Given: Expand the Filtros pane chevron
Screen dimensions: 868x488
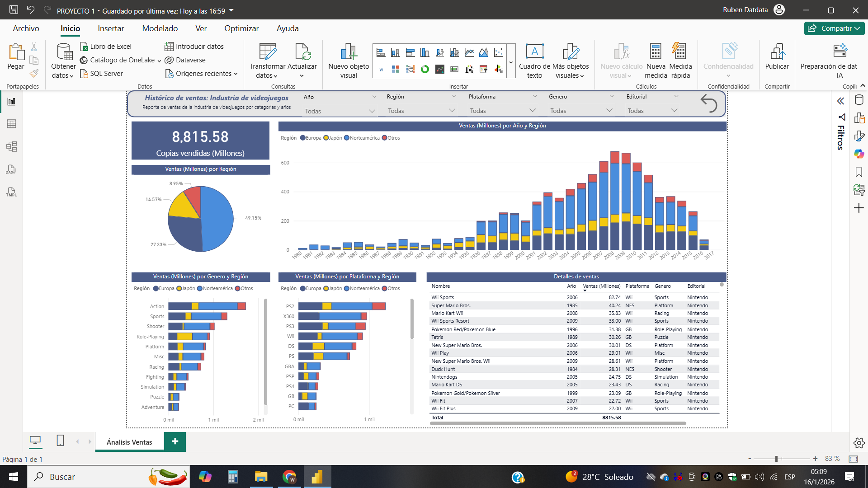Looking at the screenshot, I should pyautogui.click(x=840, y=101).
